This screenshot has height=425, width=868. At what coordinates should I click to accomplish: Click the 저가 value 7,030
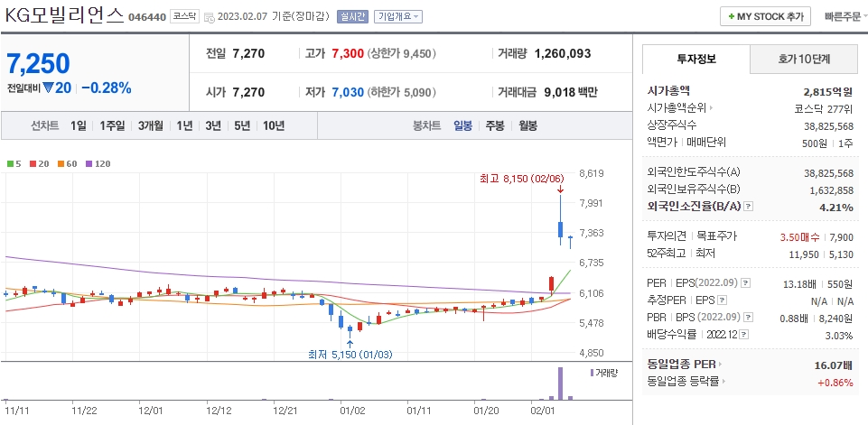[x=348, y=92]
